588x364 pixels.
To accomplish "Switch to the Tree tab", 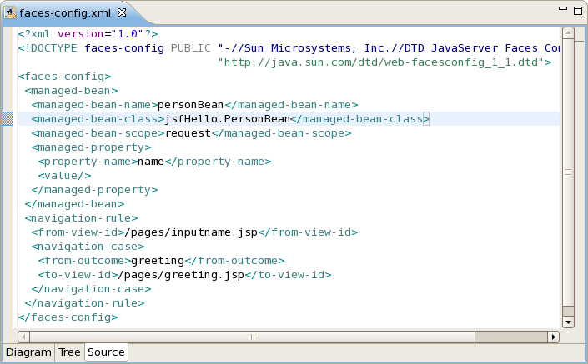I will [69, 352].
